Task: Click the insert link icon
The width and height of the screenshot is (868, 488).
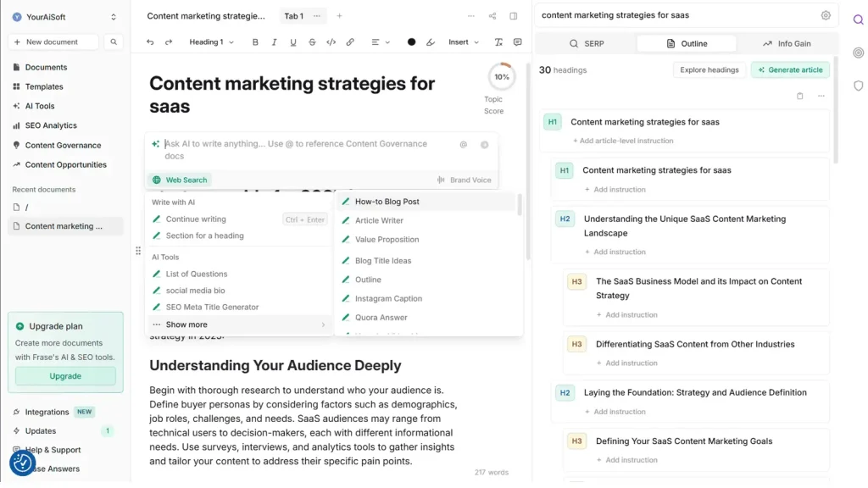Action: 350,42
